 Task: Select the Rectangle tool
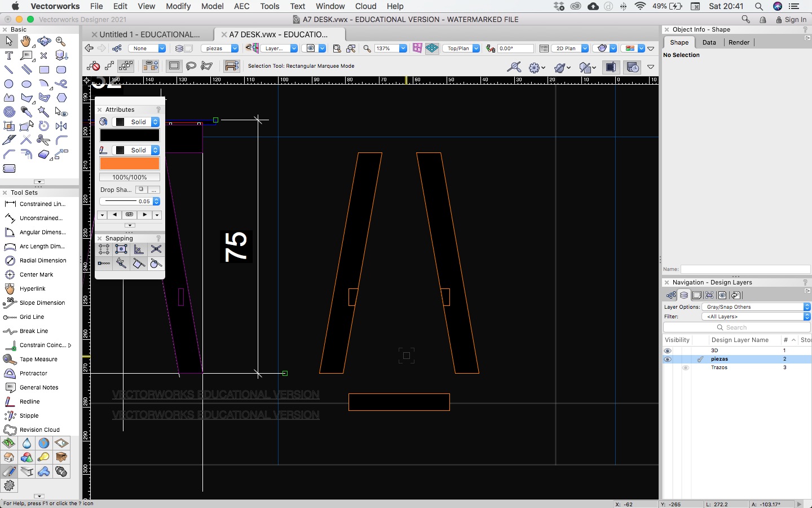[x=44, y=70]
